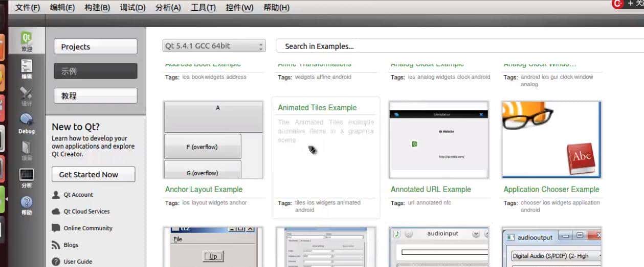Select the Debug mode icon
Viewport: 644px width, 267px height.
[x=27, y=123]
